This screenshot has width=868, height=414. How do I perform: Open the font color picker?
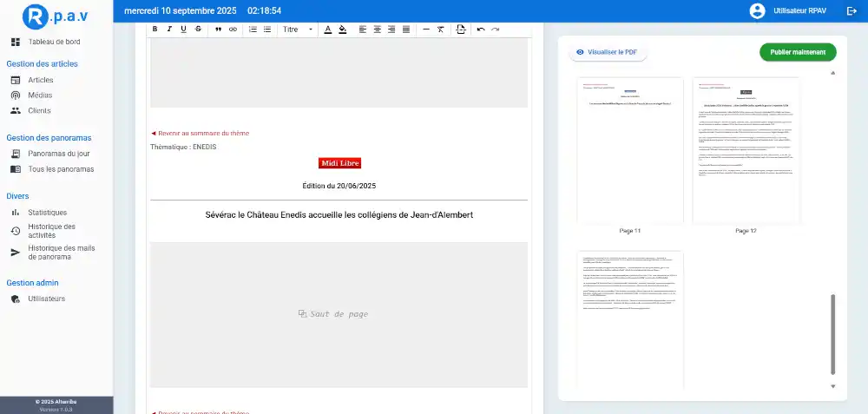tap(328, 30)
